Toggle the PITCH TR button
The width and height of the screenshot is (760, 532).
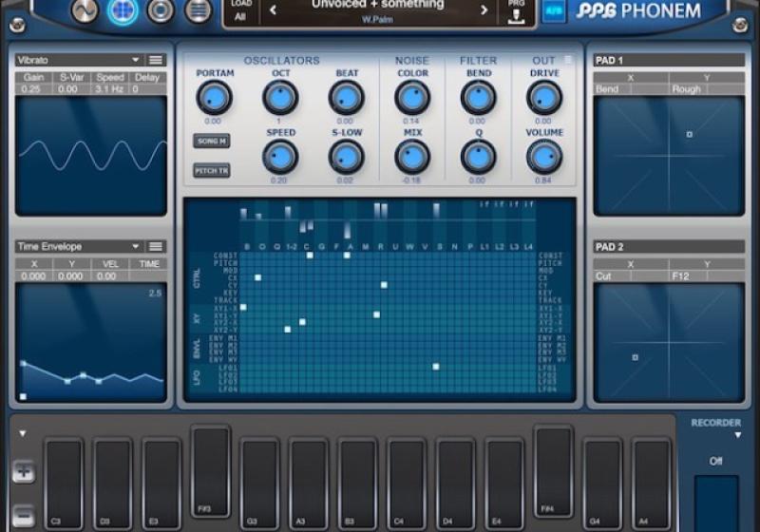(x=211, y=171)
